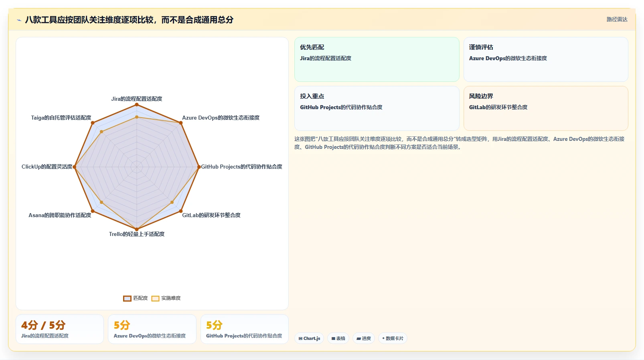
Task: Toggle the 匹配度 legend swatch
Action: [x=127, y=298]
